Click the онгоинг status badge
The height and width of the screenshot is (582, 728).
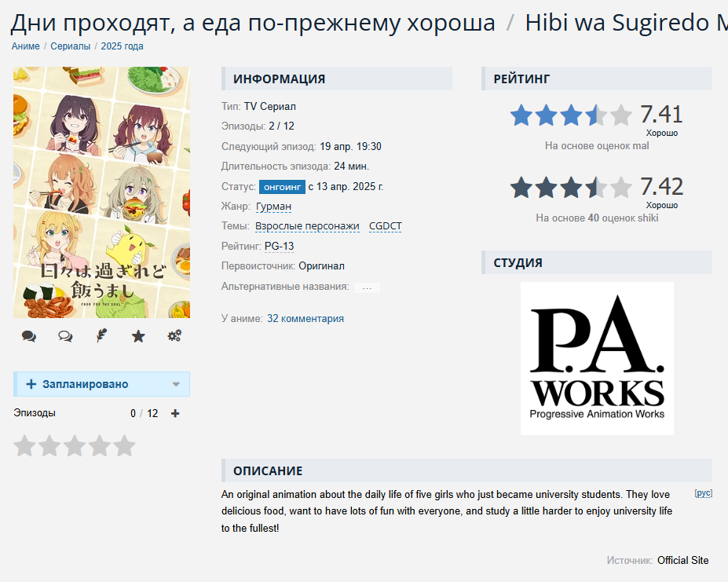282,187
